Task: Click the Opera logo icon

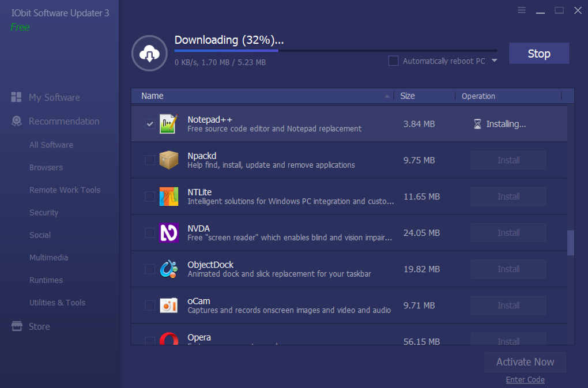Action: 169,338
